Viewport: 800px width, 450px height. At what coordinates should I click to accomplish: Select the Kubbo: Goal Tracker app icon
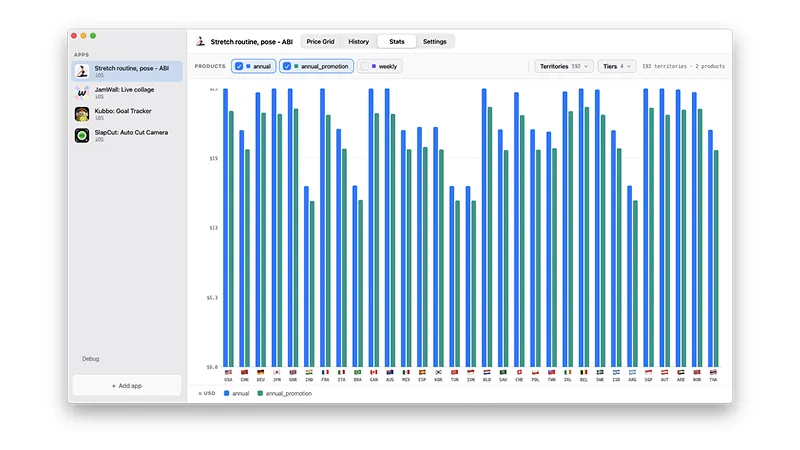pyautogui.click(x=82, y=114)
